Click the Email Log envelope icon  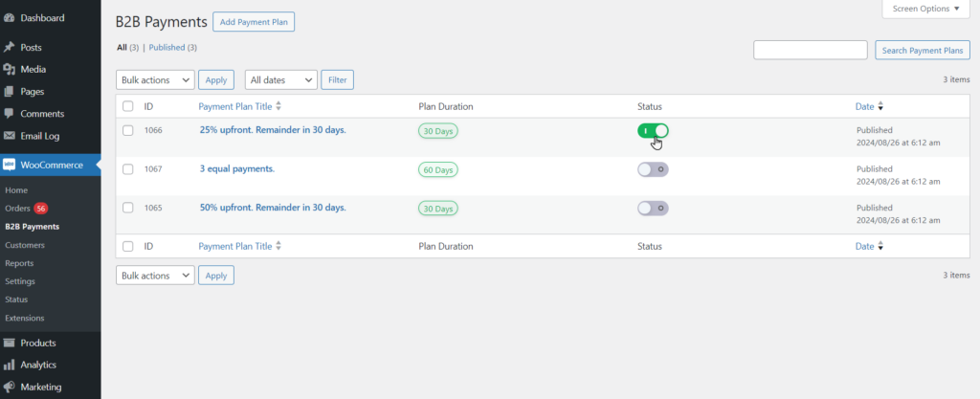pos(10,136)
